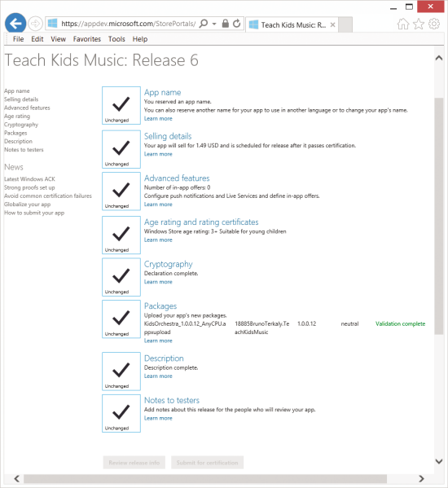Open the Edit menu
Viewport: 448px width, 488px height.
(37, 39)
